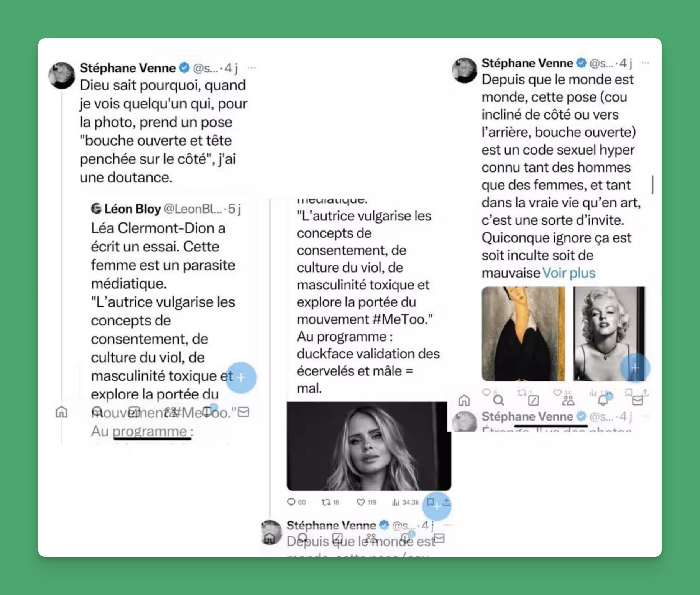700x595 pixels.
Task: Open the Modigliani painting thumbnail
Action: coord(523,334)
